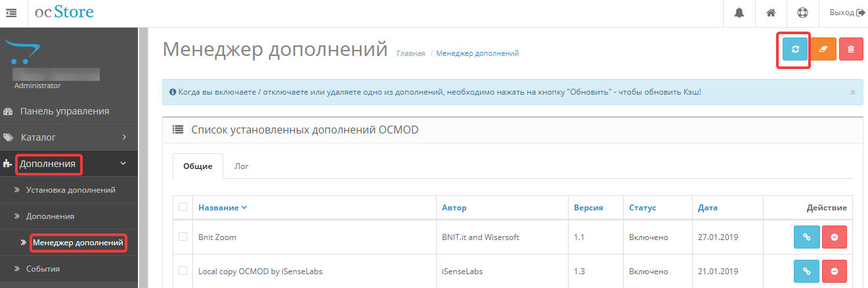The image size is (868, 288).
Task: Sort by Версия column header
Action: tap(588, 208)
